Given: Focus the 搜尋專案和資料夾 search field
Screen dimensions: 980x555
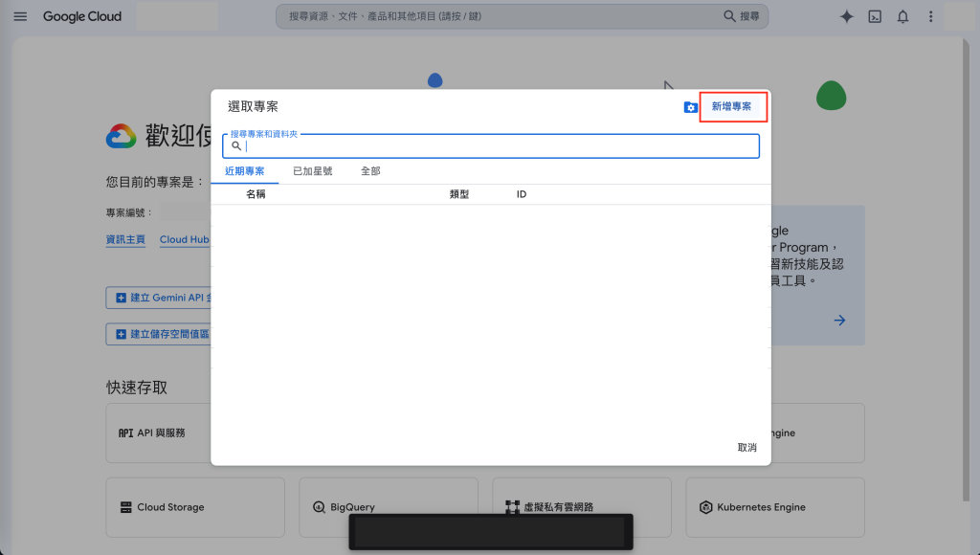Looking at the screenshot, I should click(491, 146).
